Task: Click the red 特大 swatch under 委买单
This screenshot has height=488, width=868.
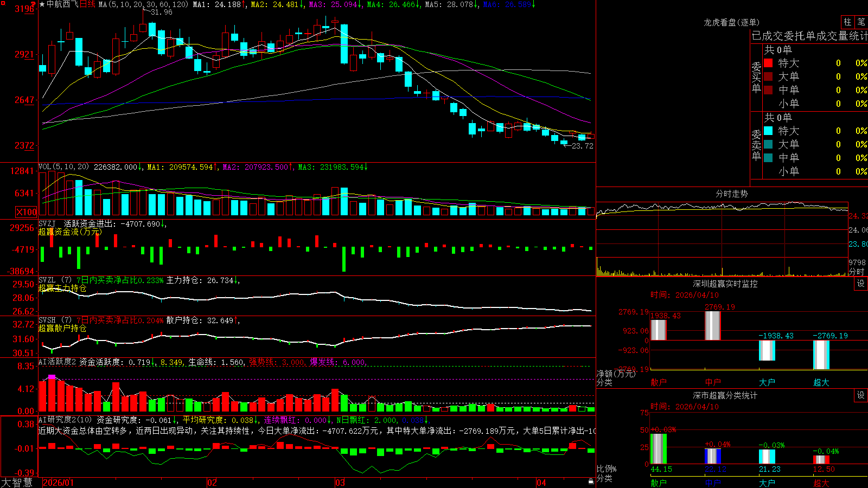Action: pyautogui.click(x=768, y=63)
